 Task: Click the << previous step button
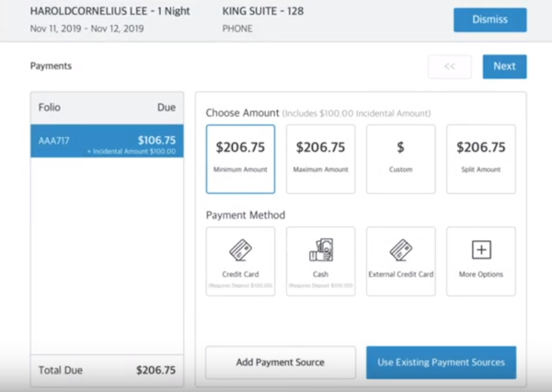click(x=450, y=66)
